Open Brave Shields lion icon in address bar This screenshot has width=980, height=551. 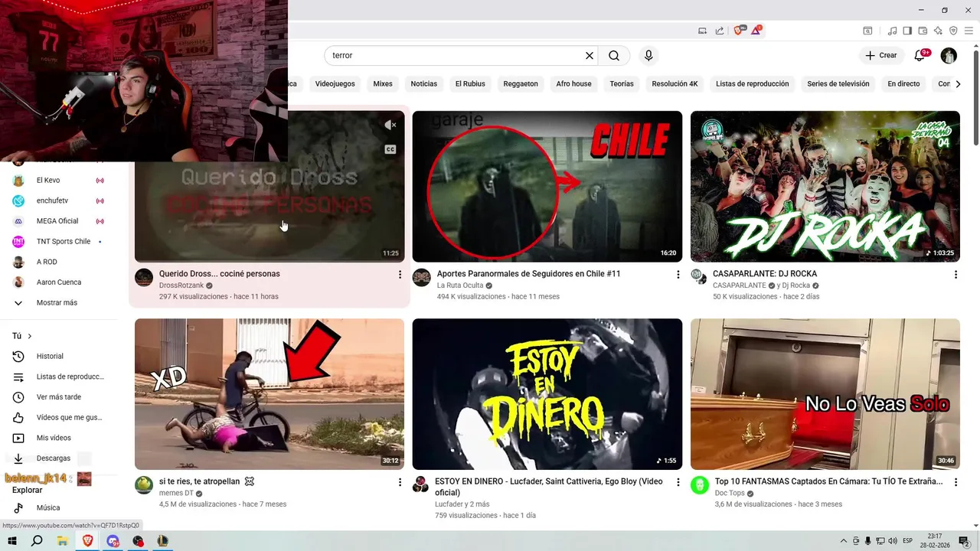(x=739, y=31)
